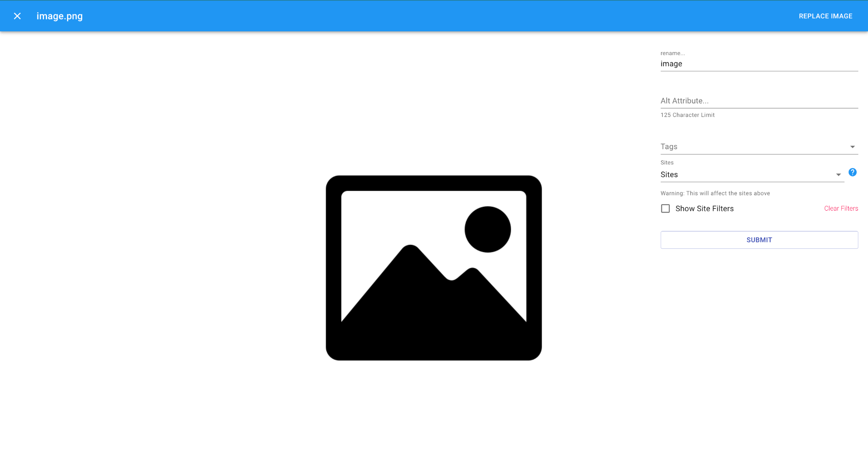Click the '125 Character Limit' helper text

(687, 115)
